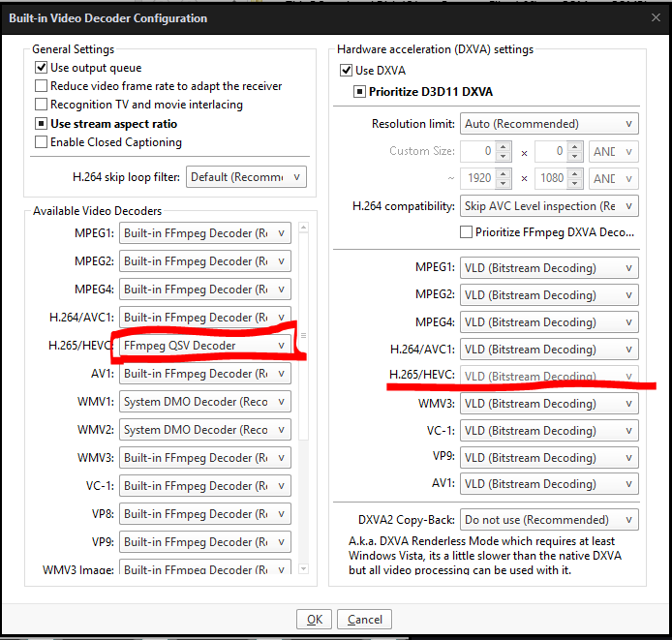This screenshot has width=672, height=640.
Task: Enable Reduce video frame rate option
Action: 41,86
